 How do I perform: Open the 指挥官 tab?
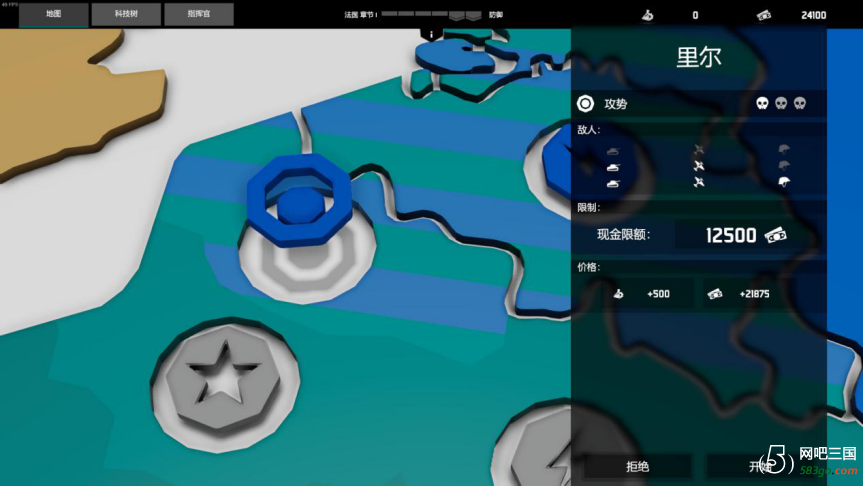[199, 14]
